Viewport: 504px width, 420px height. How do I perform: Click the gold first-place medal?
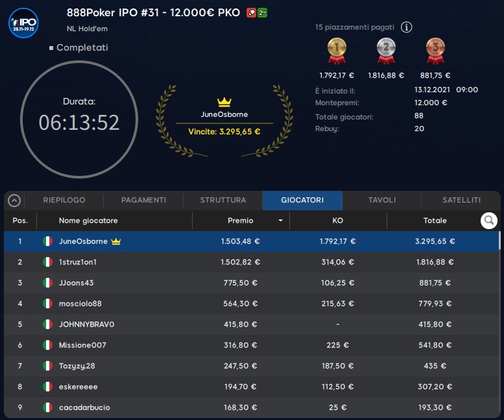(x=337, y=51)
